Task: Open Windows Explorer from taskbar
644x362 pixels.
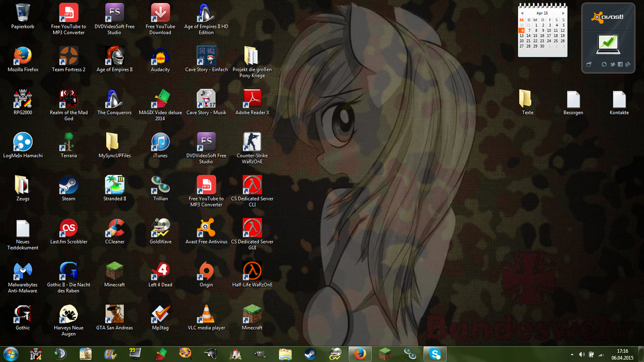Action: point(286,354)
